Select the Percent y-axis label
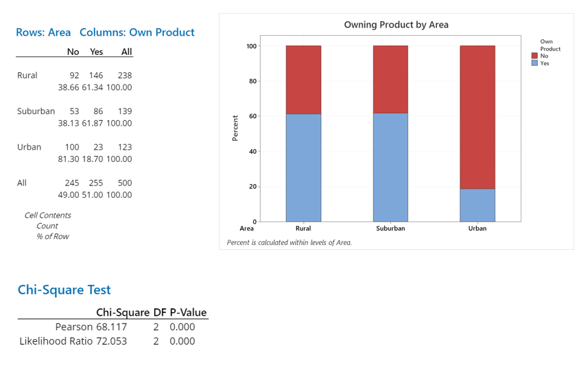588x368 pixels. (235, 128)
